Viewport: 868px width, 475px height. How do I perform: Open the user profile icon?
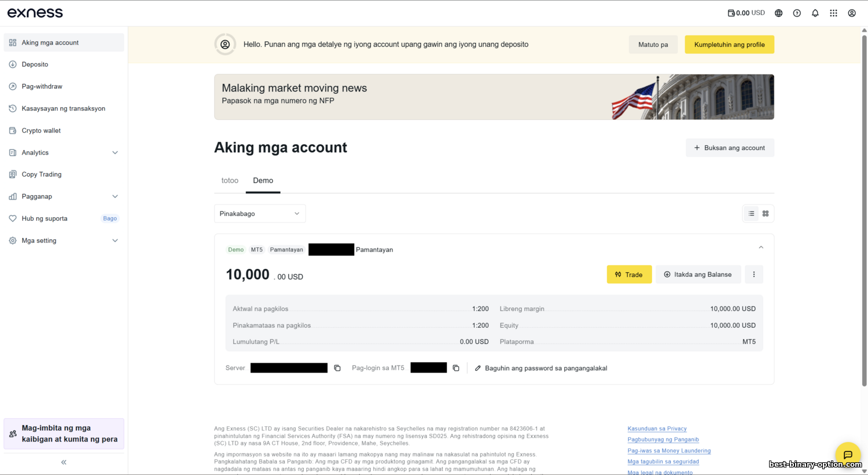[x=852, y=13]
